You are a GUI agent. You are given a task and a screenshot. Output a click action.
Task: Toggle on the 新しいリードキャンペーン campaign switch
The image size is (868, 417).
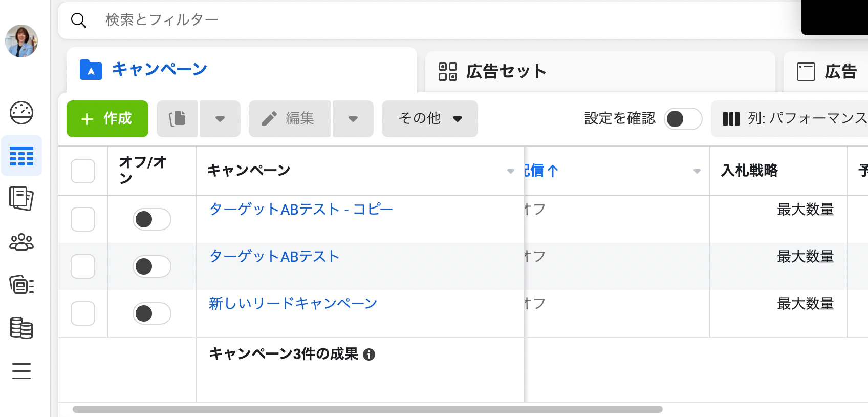point(152,314)
